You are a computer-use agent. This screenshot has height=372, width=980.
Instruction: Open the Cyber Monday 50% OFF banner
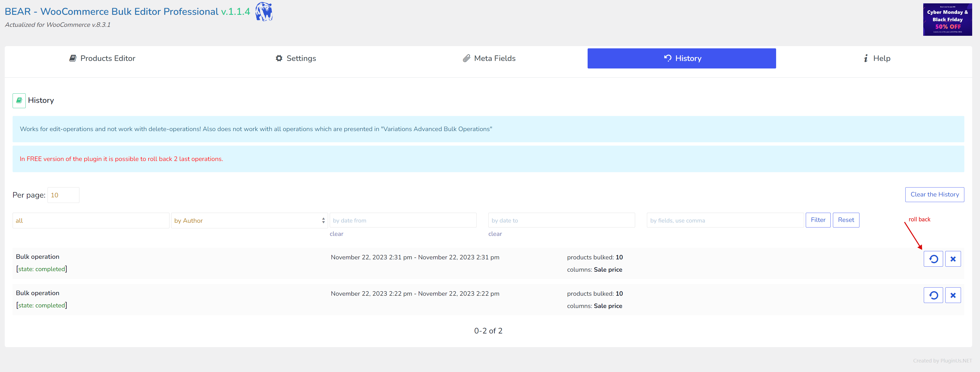click(x=947, y=19)
